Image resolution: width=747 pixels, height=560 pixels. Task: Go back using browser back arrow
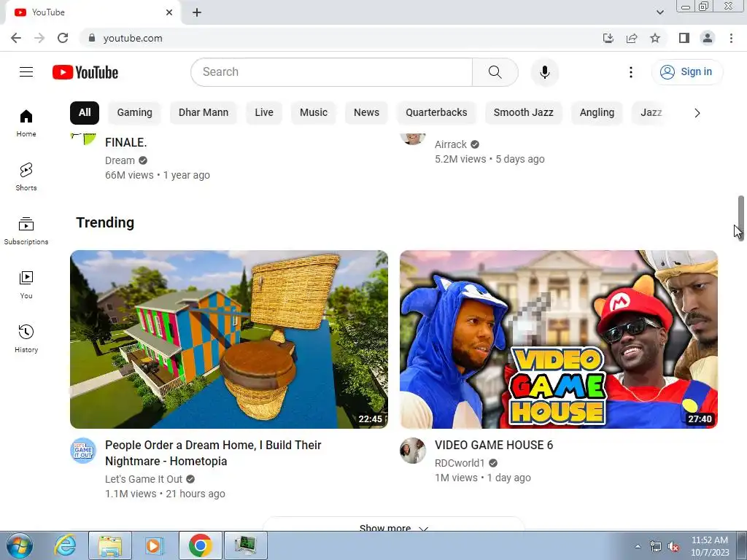16,38
